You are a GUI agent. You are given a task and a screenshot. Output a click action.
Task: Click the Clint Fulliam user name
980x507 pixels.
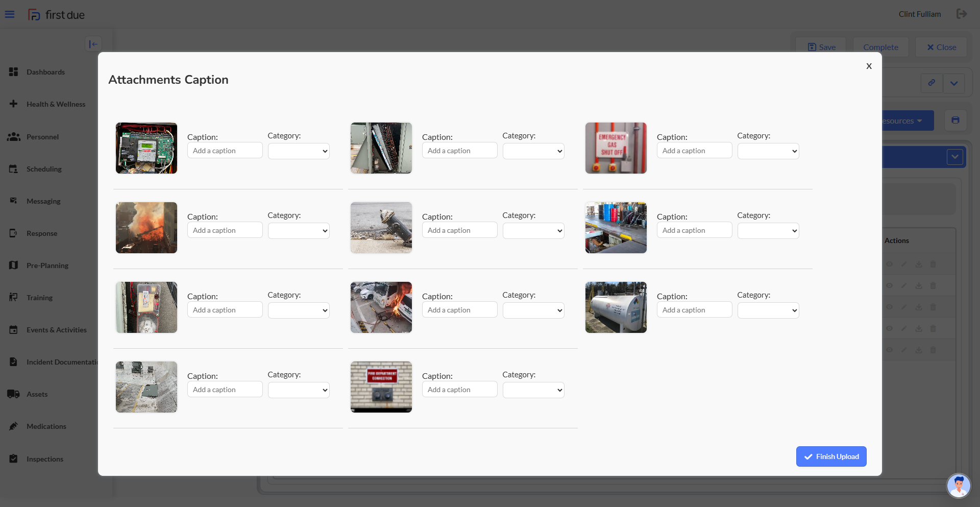click(x=920, y=14)
